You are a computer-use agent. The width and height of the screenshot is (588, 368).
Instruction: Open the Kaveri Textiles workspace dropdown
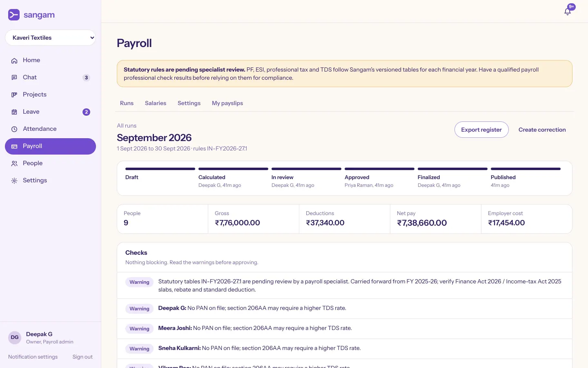pos(50,38)
